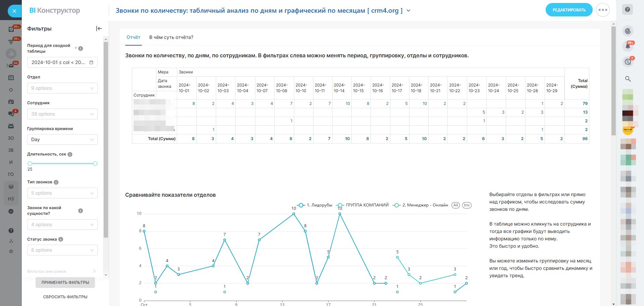The width and height of the screenshot is (644, 306).
Task: Select the Отчёт tab
Action: coord(133,37)
